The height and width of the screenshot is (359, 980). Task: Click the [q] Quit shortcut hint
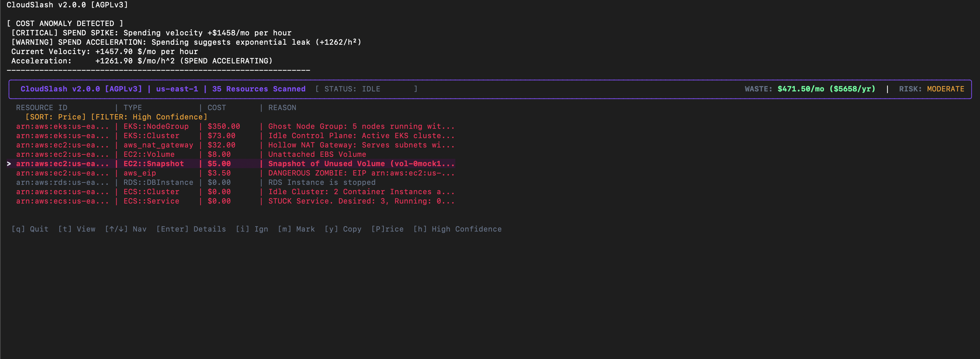tap(30, 229)
